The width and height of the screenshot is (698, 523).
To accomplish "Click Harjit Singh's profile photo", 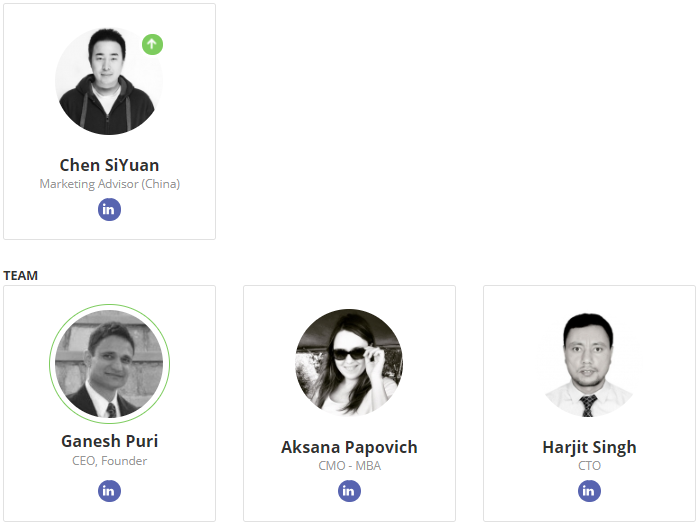I will tap(589, 364).
